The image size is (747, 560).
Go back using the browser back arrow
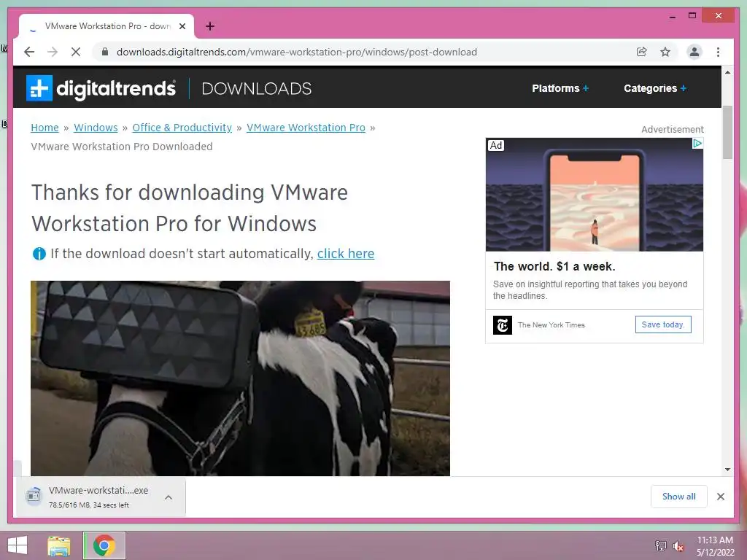[x=29, y=52]
